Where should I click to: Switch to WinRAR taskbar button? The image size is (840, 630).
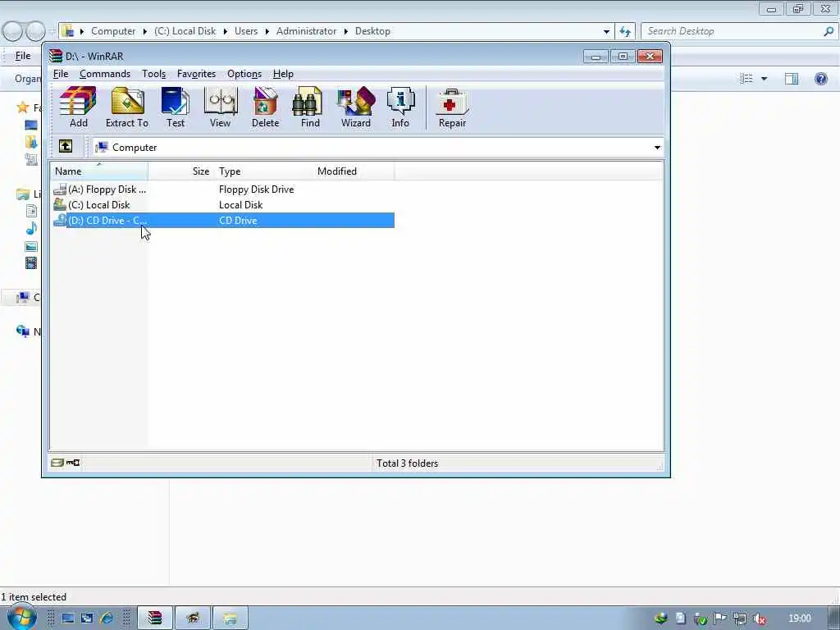click(155, 619)
